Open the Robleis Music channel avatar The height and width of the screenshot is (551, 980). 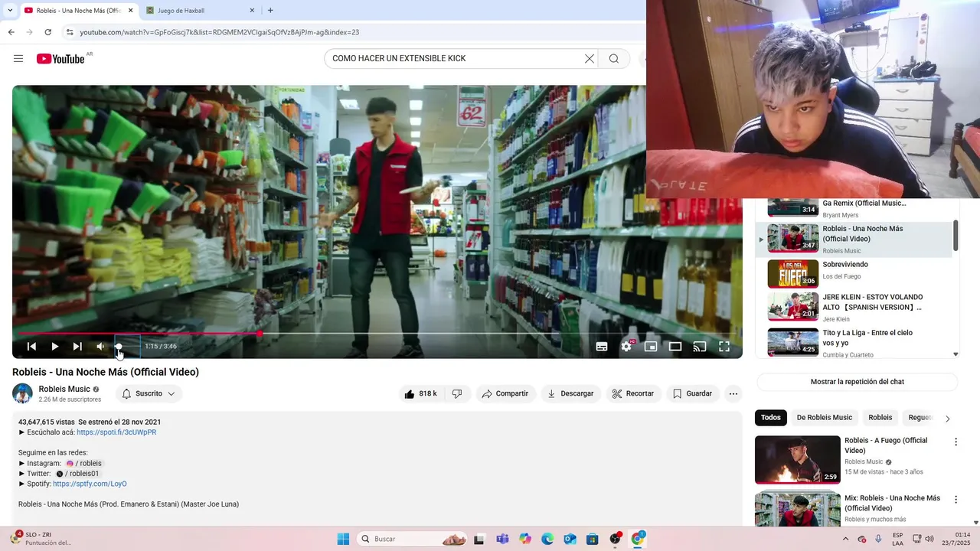coord(22,393)
